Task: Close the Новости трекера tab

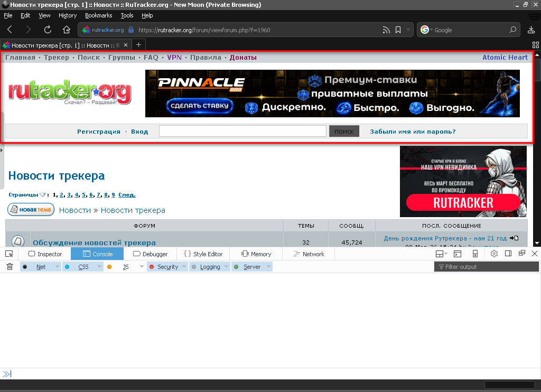Action: tap(126, 45)
